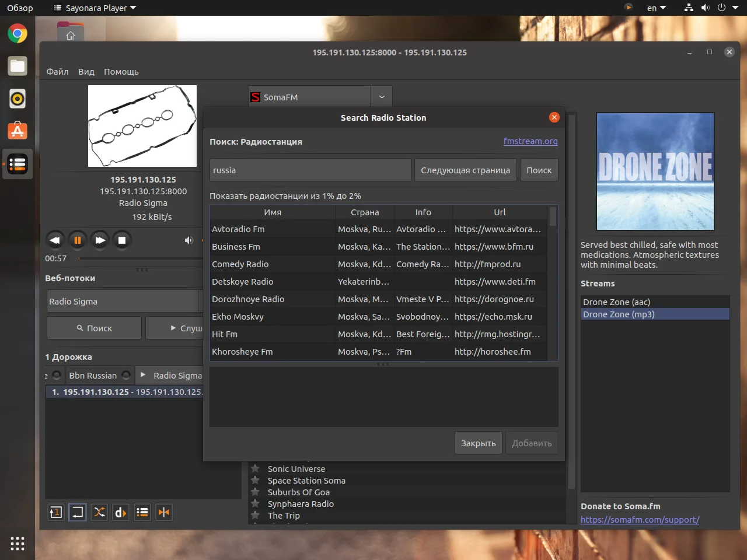Select the Drone Zone (aac) stream

(655, 302)
